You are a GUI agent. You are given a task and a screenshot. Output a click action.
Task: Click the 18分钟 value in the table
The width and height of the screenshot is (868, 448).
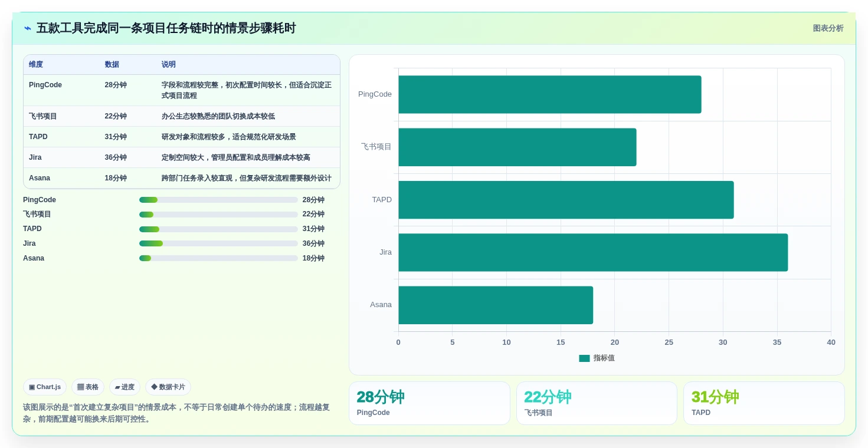tap(116, 178)
